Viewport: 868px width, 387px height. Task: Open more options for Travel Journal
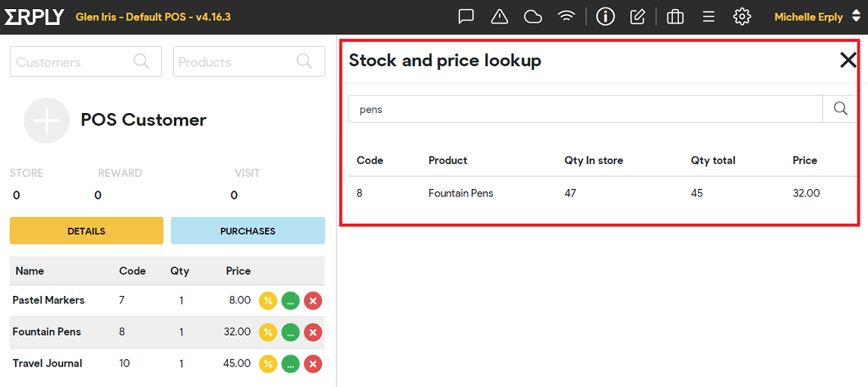tap(291, 363)
